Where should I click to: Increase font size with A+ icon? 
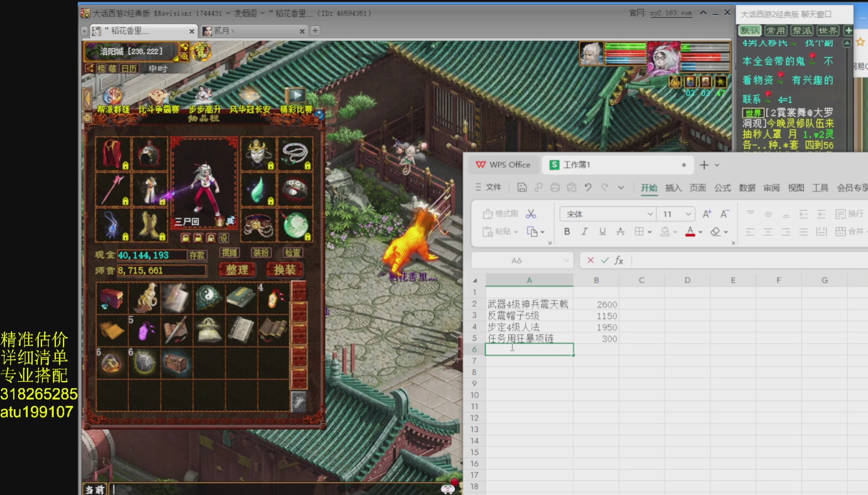707,214
